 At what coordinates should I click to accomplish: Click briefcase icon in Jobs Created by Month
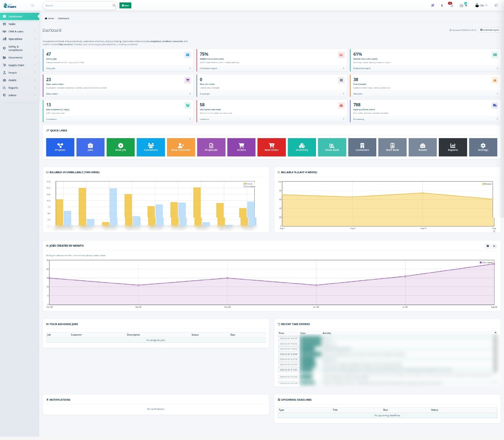(x=488, y=246)
